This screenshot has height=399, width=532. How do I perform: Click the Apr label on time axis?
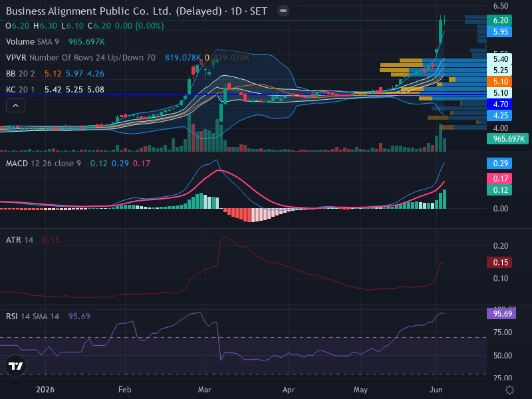(289, 390)
